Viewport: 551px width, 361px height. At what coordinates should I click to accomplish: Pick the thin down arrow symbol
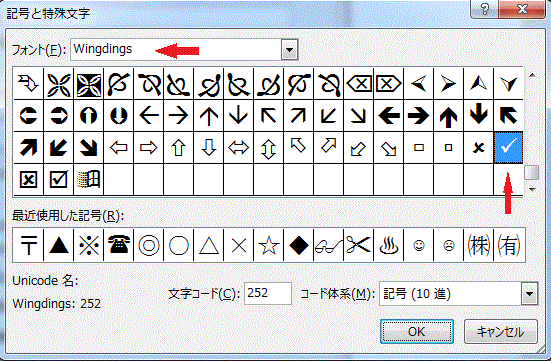click(239, 116)
